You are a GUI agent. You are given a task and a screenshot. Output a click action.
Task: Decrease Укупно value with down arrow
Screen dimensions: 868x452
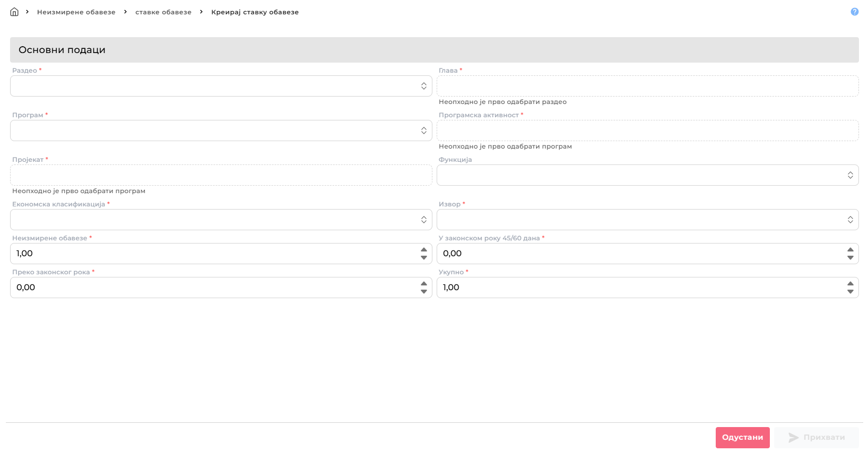click(850, 292)
